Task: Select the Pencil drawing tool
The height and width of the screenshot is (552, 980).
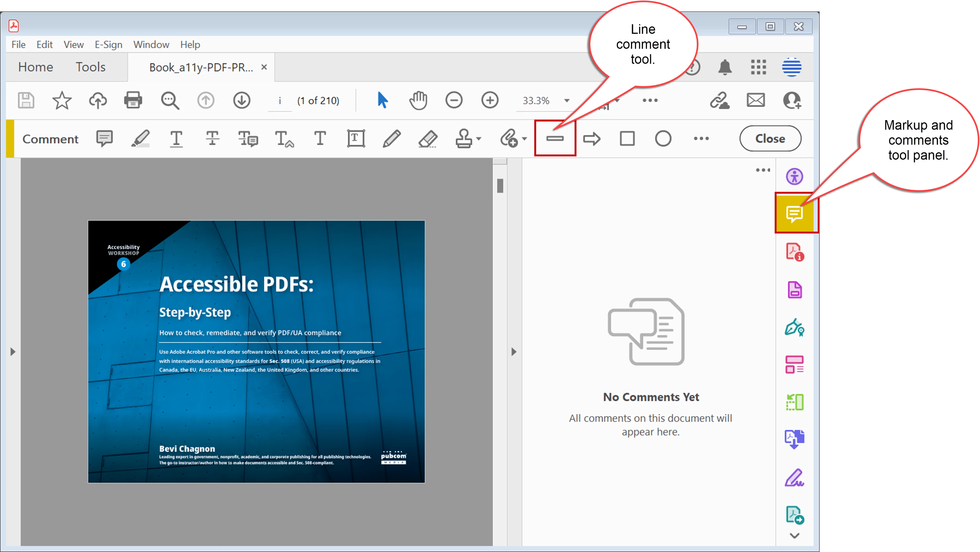Action: point(392,139)
